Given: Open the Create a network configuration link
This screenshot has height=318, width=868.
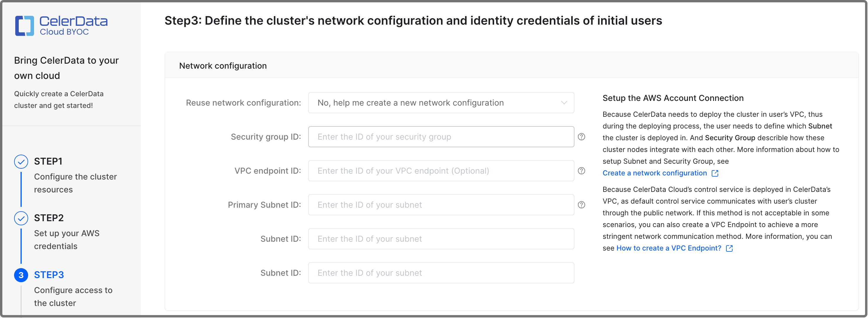Looking at the screenshot, I should [x=654, y=173].
